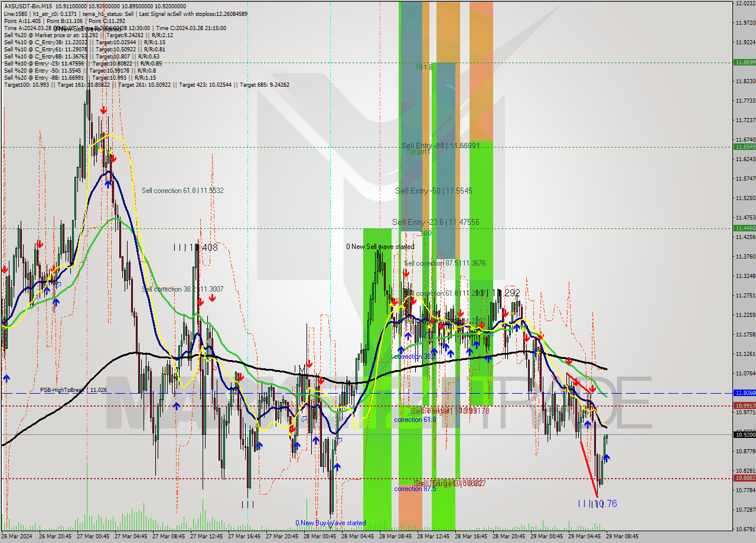Click the 'Sell Entry -23.6 | 11.47556' chart label
Screen dimensions: 756x543
(435, 222)
